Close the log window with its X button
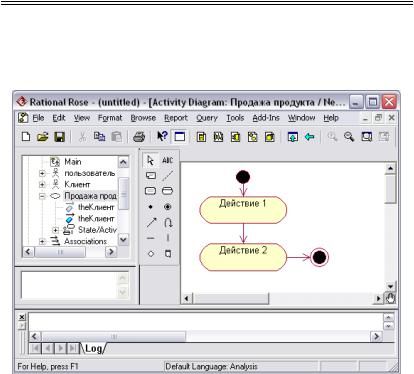Viewport: 414px width, 374px height. pyautogui.click(x=22, y=317)
